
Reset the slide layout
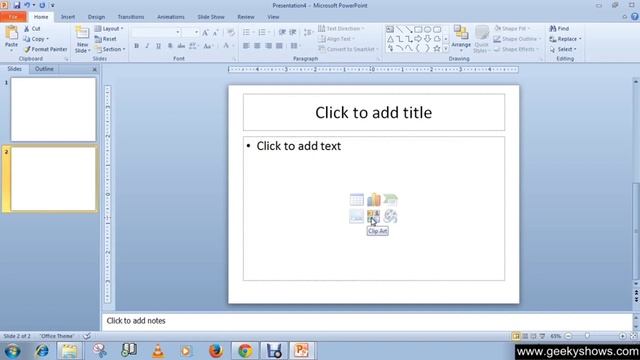click(x=106, y=39)
